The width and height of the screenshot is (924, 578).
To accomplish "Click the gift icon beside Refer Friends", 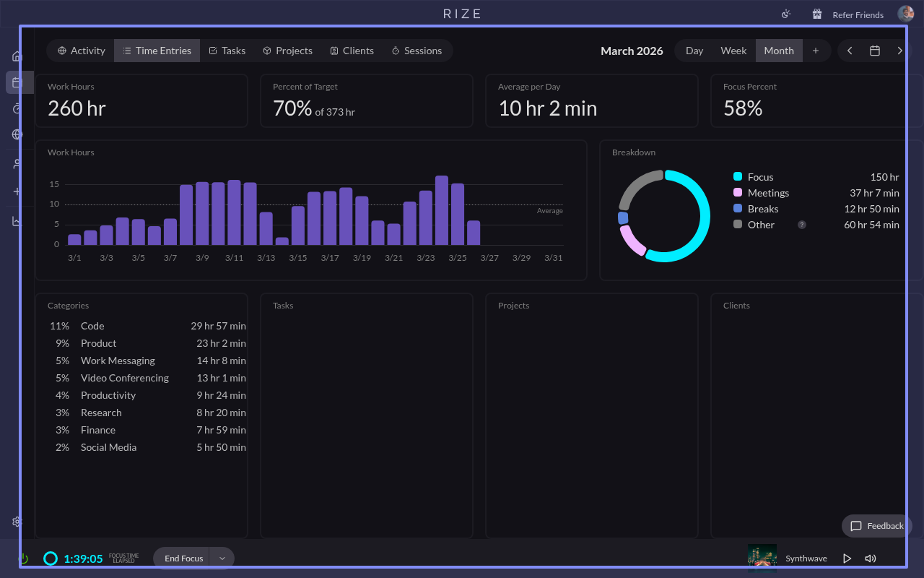I will (x=817, y=14).
